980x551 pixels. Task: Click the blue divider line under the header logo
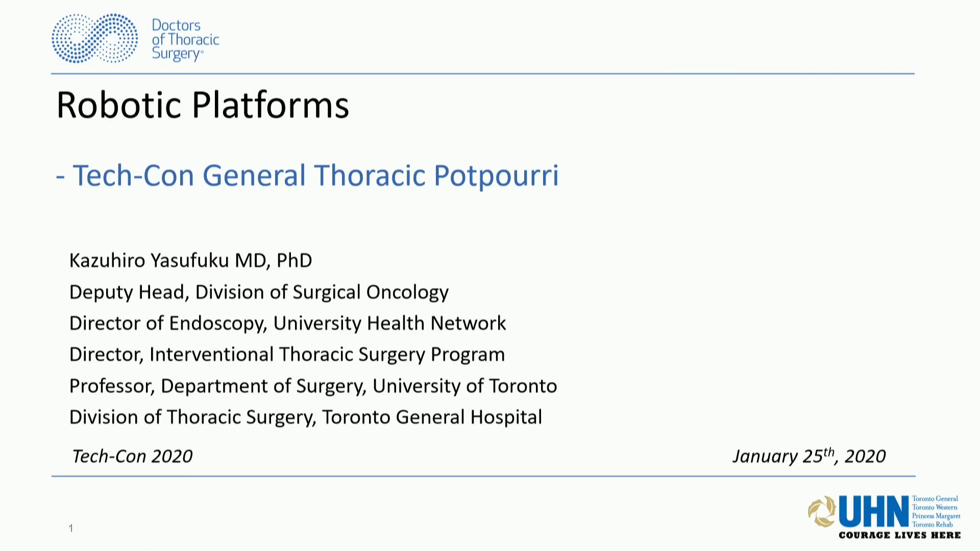point(482,74)
